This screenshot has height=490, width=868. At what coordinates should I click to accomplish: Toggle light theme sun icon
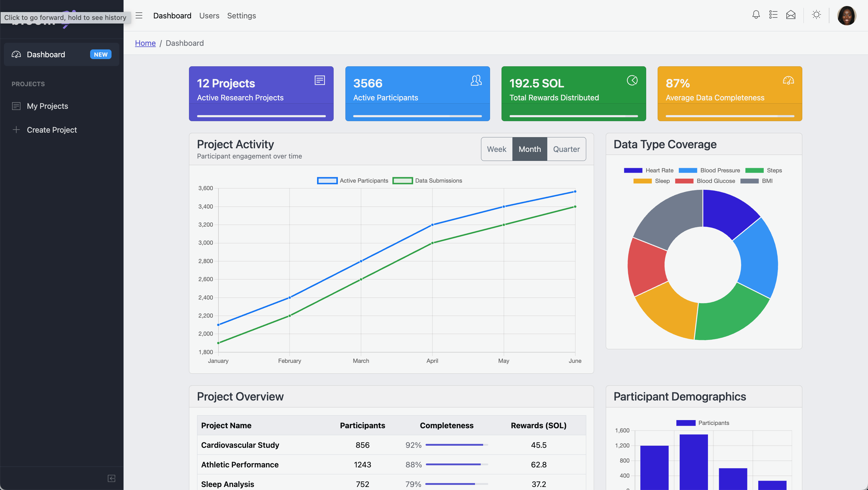(816, 15)
